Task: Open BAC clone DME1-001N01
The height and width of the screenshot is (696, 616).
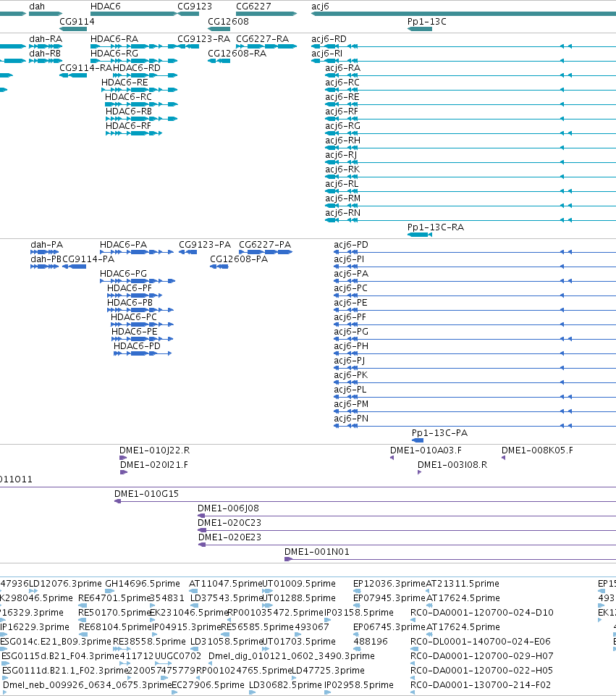Action: pos(316,552)
